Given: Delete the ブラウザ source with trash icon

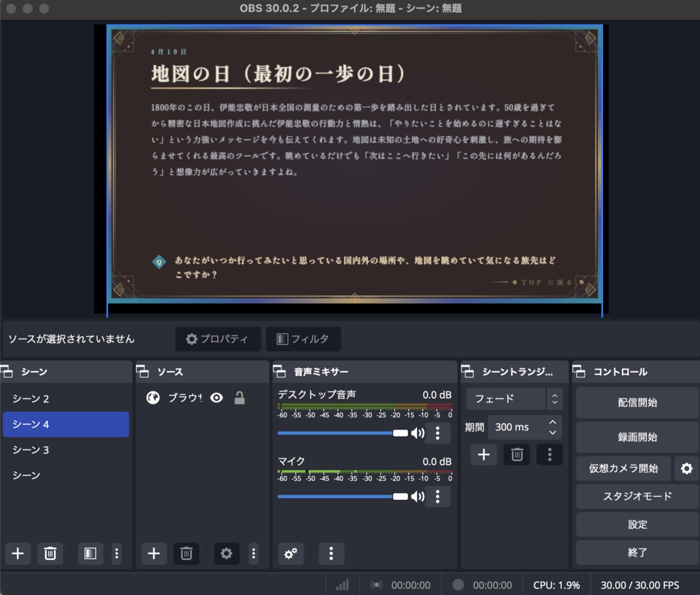Looking at the screenshot, I should coord(186,553).
